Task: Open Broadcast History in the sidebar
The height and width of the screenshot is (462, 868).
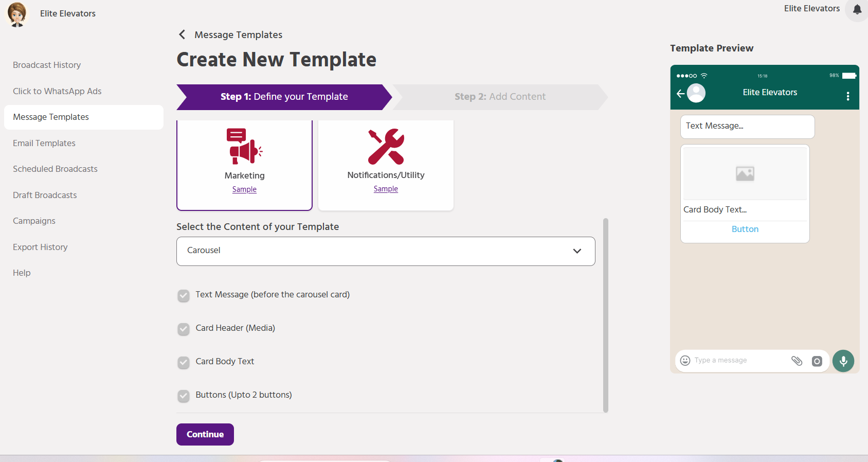Action: 47,65
